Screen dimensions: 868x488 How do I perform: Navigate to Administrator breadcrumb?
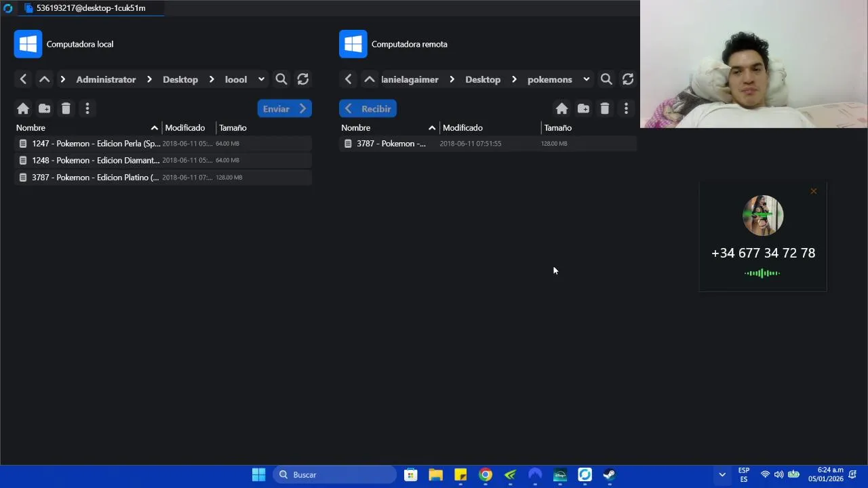(106, 79)
